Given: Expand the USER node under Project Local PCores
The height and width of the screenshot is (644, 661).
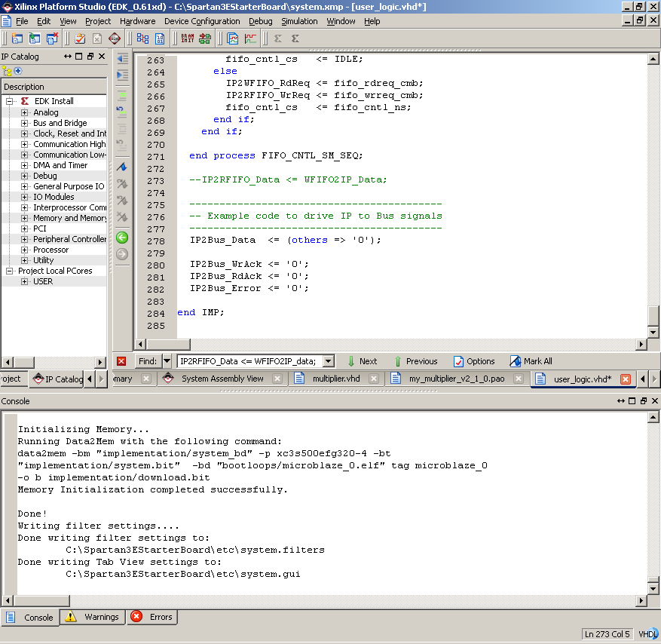Looking at the screenshot, I should 24,281.
